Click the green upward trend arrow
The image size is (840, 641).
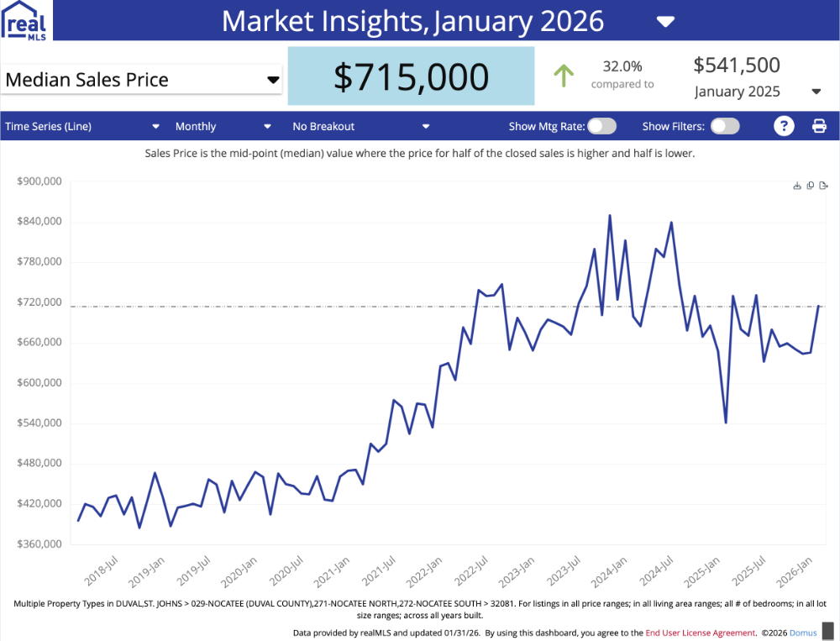pos(564,75)
